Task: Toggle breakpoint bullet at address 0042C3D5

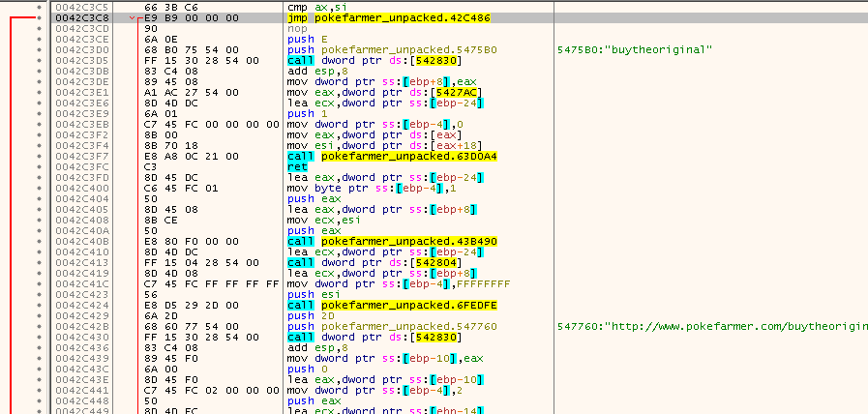Action: (38, 60)
